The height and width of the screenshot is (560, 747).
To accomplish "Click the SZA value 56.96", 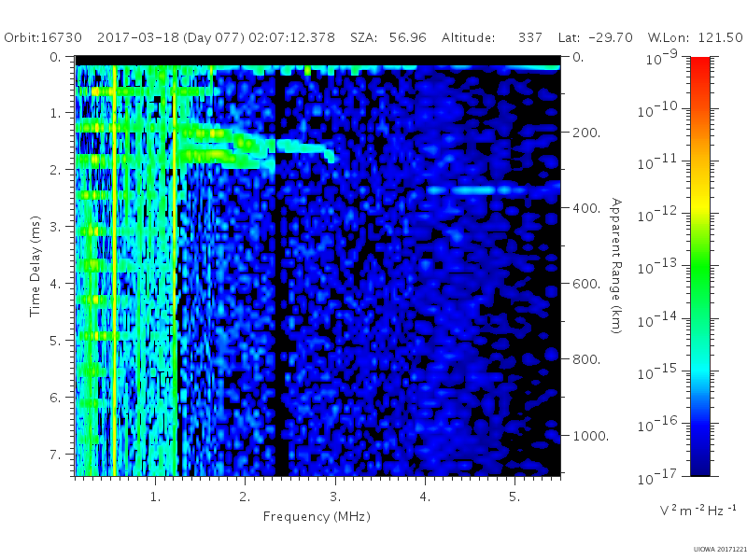I will pyautogui.click(x=408, y=37).
